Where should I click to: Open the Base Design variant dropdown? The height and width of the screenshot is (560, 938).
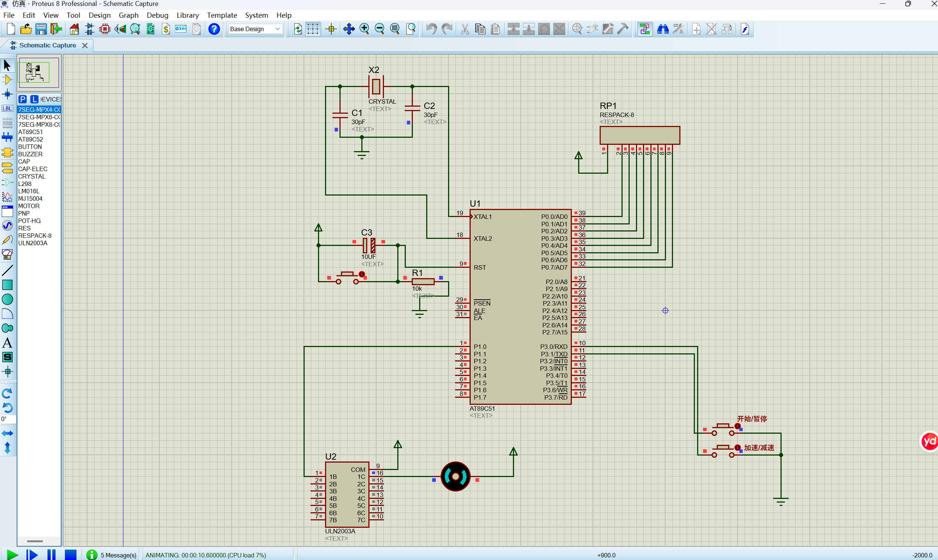click(x=255, y=29)
